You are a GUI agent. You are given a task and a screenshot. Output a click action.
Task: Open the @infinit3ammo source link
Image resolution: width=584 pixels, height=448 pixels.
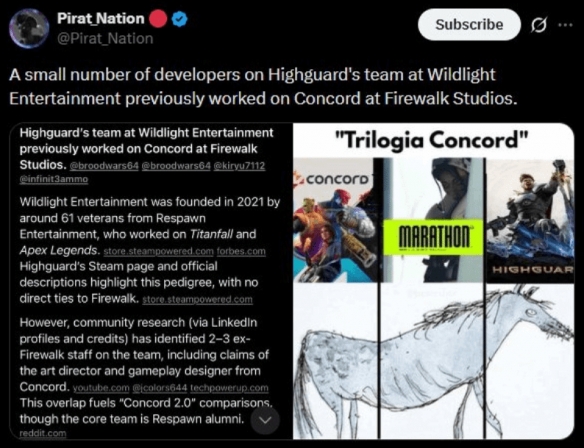pos(54,179)
